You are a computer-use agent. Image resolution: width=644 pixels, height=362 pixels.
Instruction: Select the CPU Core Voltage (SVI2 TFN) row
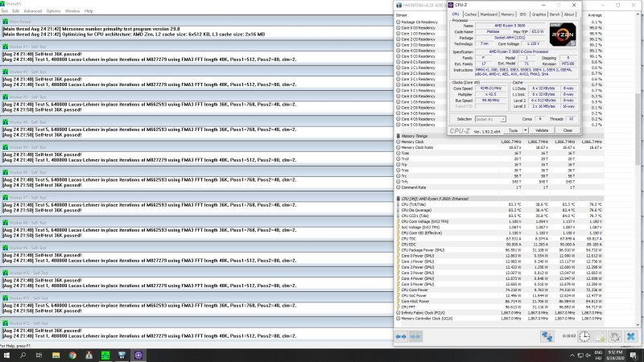coord(500,222)
